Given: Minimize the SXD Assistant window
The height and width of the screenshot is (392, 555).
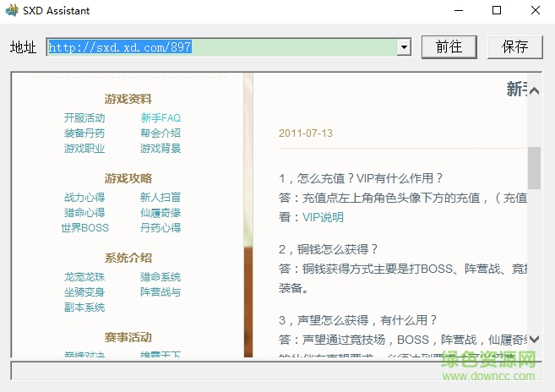Looking at the screenshot, I should click(459, 11).
